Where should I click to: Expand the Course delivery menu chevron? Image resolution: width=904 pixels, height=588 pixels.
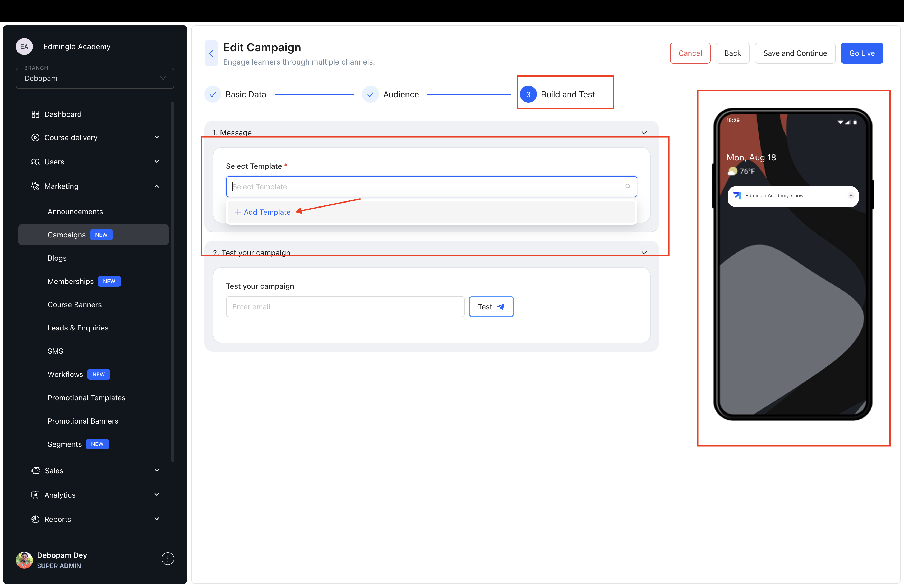157,137
